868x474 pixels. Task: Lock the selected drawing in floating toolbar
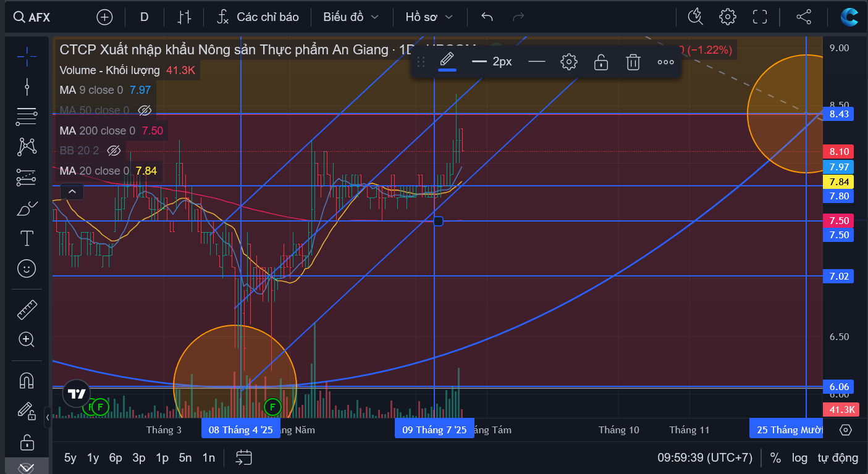[x=600, y=62]
